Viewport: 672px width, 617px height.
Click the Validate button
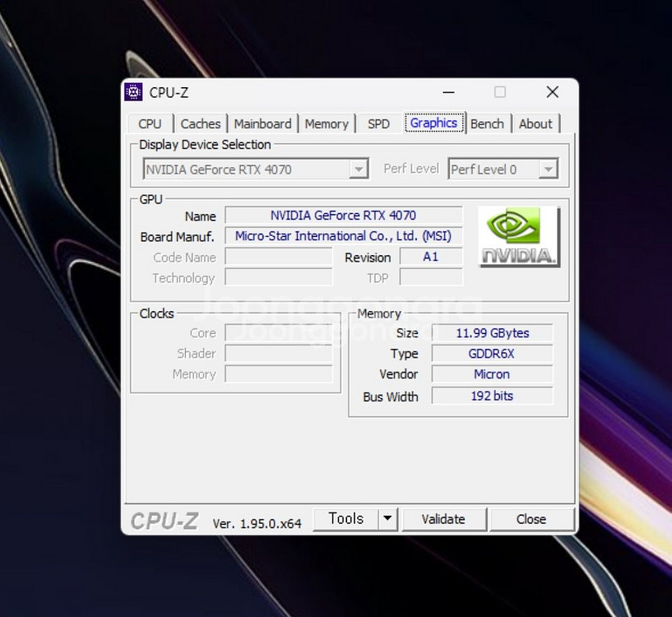pos(443,519)
